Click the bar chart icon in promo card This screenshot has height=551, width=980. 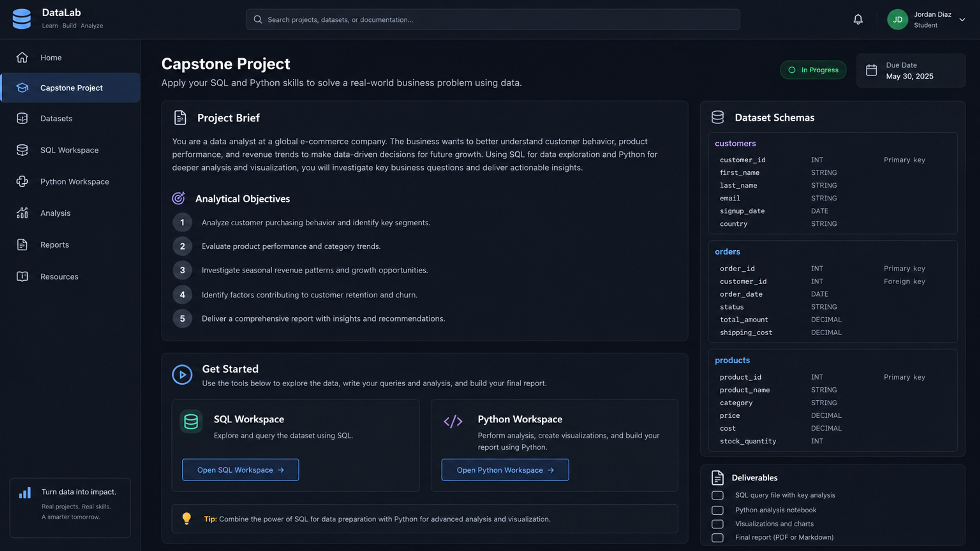(25, 493)
